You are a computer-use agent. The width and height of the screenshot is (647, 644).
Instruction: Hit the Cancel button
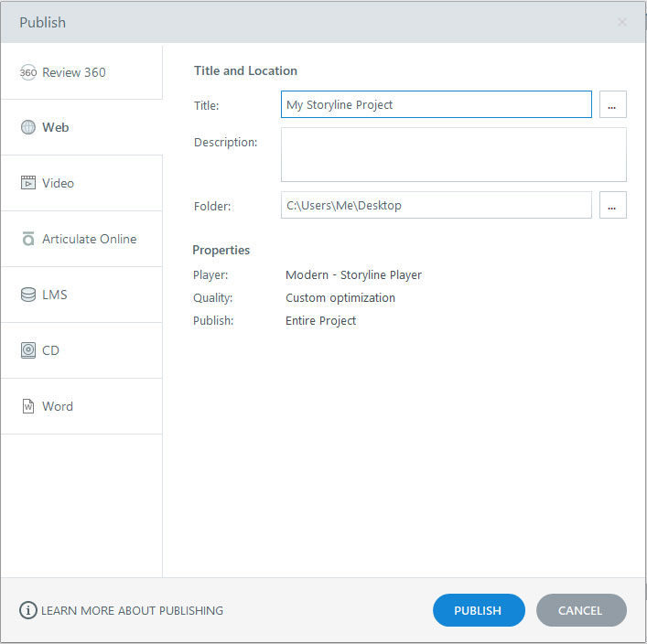tap(581, 610)
